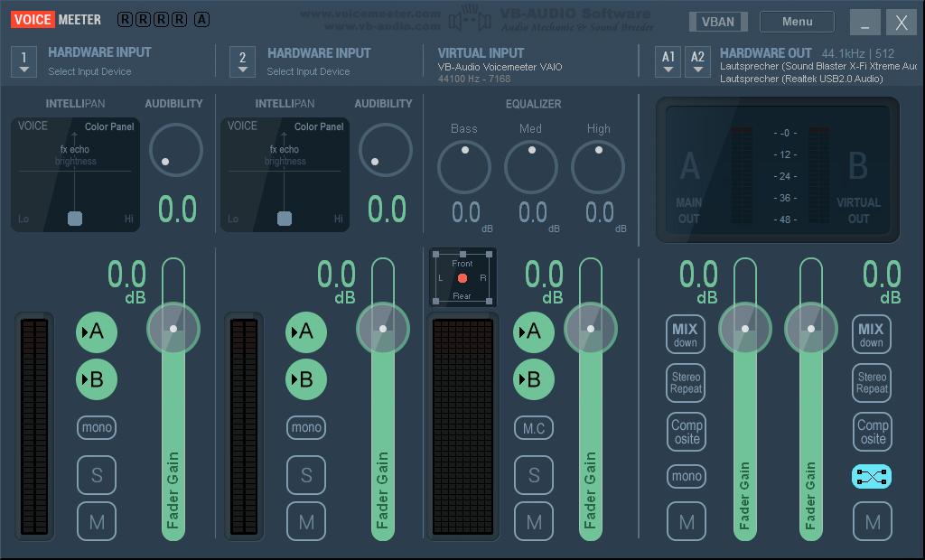Click the VOICEMEETER logo
This screenshot has height=560, width=925.
(x=56, y=20)
